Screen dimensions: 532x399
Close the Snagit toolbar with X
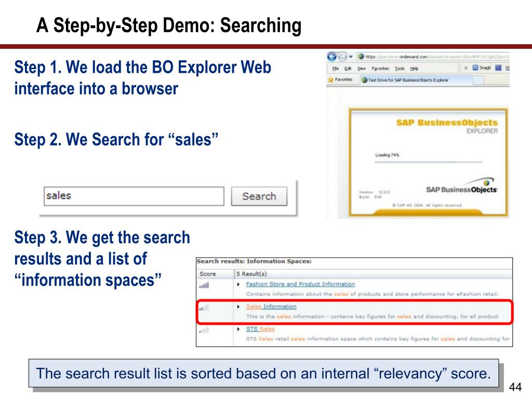(x=465, y=68)
